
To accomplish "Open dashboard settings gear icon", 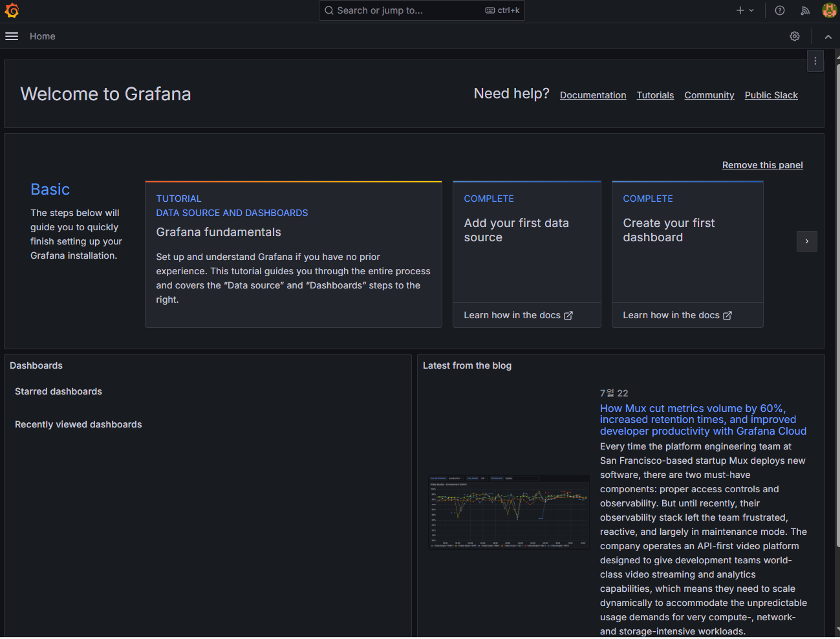I will 795,36.
